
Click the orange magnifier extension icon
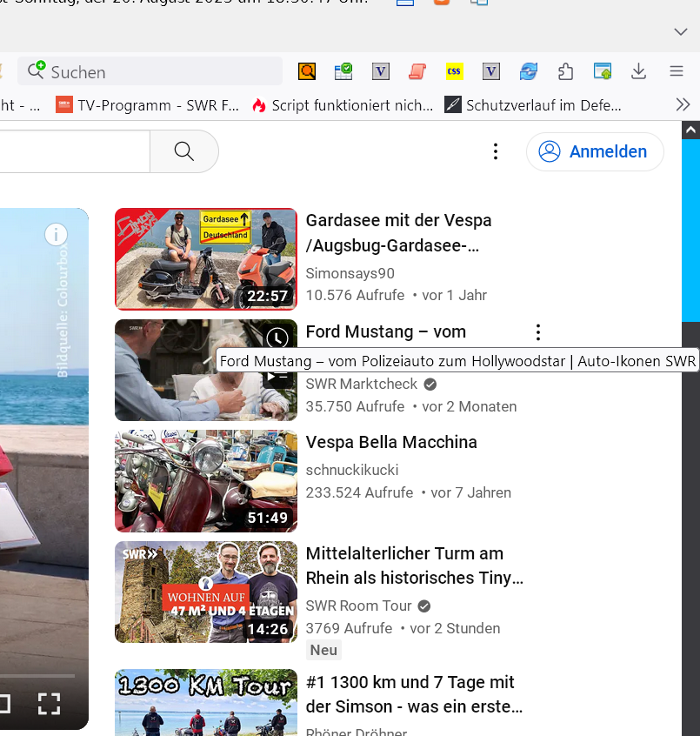(x=306, y=71)
